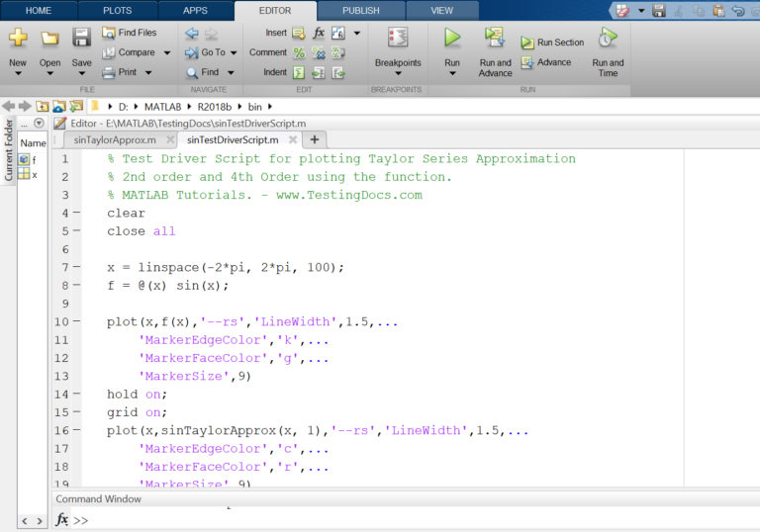
Task: Open Find dropdown arrow
Action: pyautogui.click(x=231, y=72)
